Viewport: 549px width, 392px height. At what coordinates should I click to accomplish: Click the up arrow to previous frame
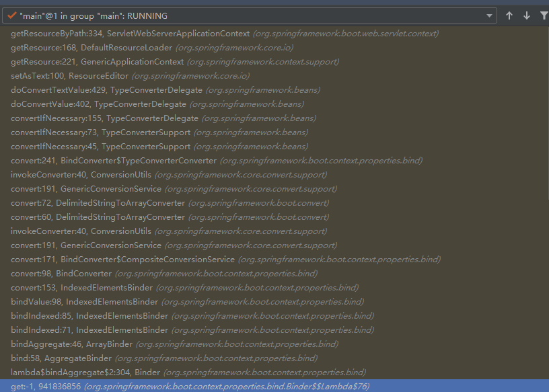(509, 15)
